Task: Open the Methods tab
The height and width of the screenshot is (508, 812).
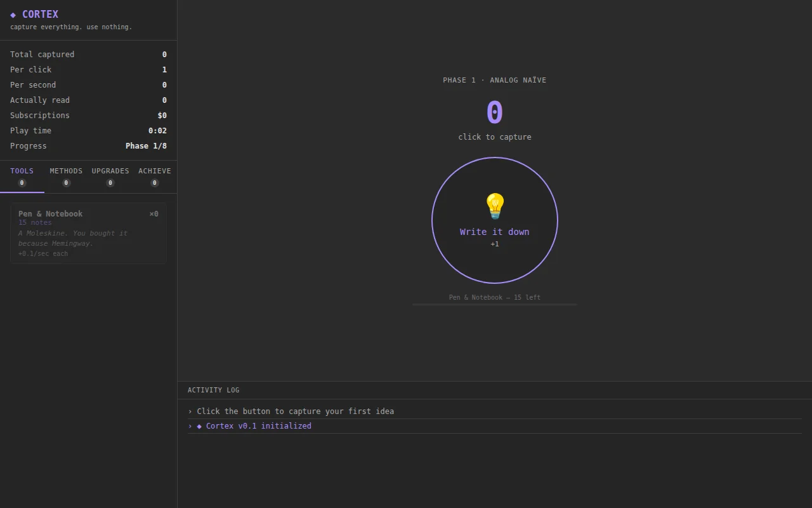Action: tap(66, 177)
